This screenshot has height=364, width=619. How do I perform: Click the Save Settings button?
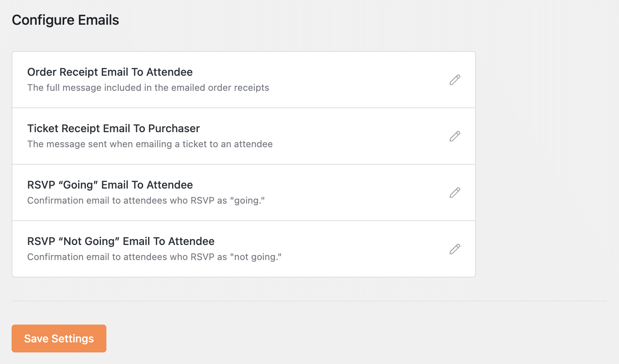tap(59, 338)
